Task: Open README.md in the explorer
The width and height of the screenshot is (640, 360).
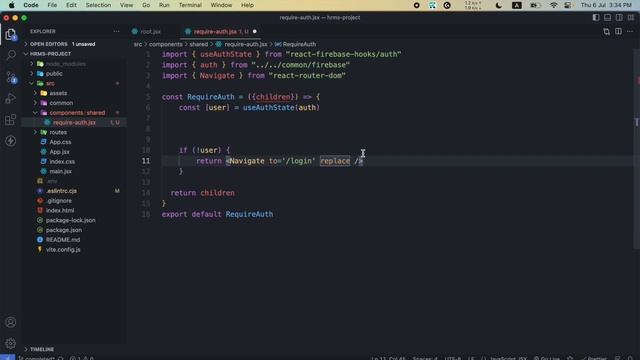Action: pos(63,240)
